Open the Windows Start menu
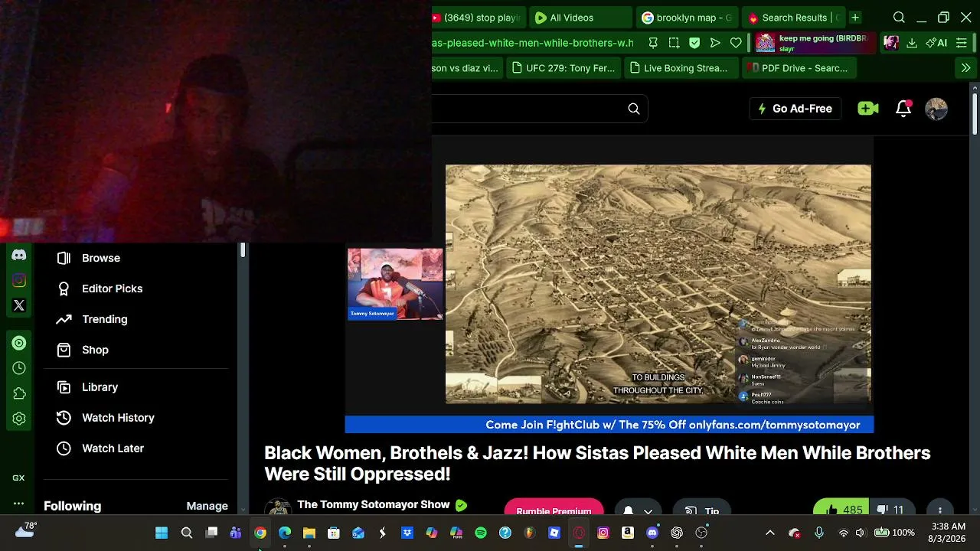Image resolution: width=980 pixels, height=551 pixels. [162, 533]
